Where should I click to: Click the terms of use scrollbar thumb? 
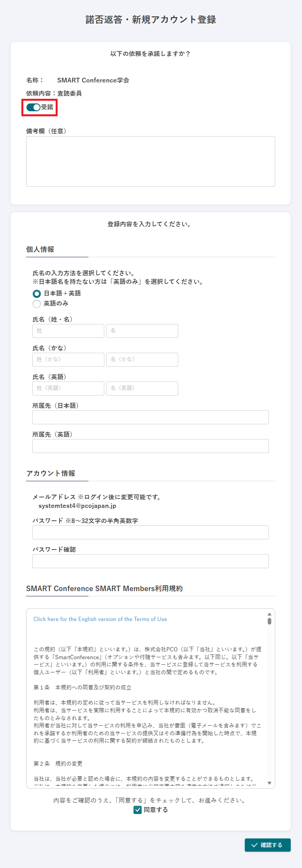pos(269,621)
